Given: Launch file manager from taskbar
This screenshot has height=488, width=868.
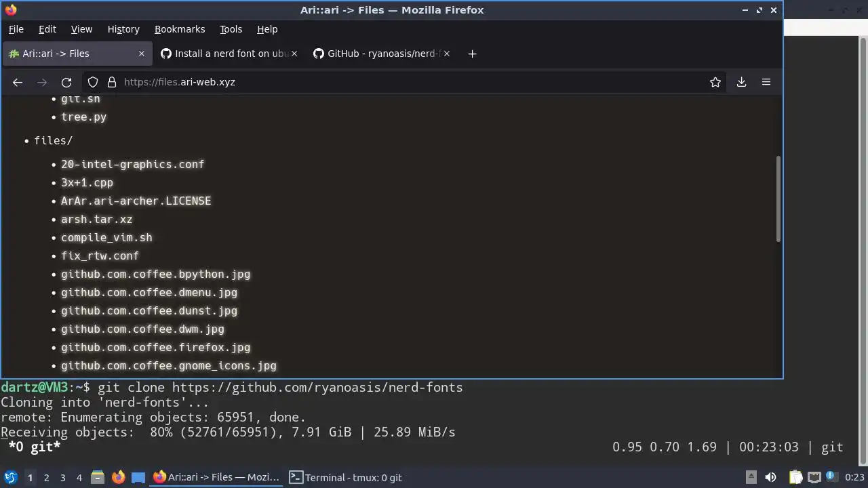Looking at the screenshot, I should pos(97,477).
